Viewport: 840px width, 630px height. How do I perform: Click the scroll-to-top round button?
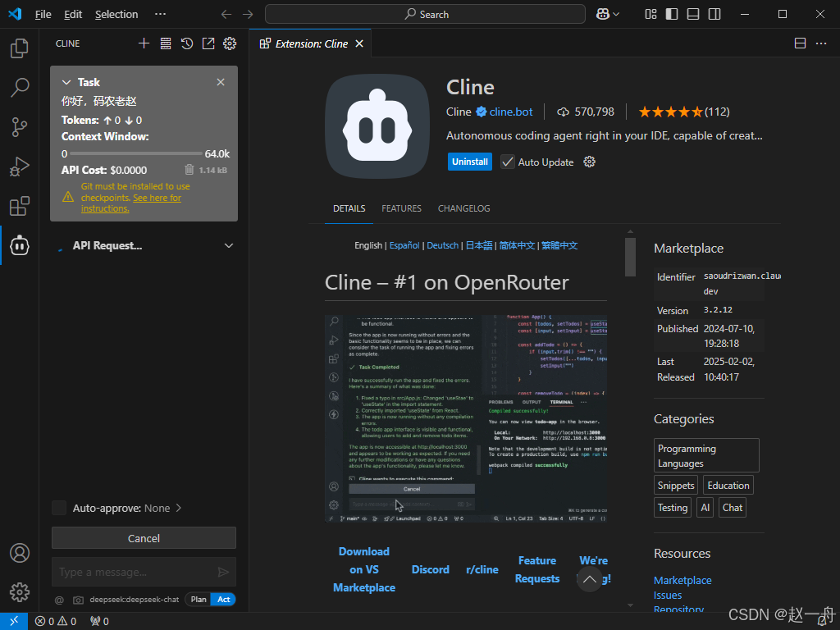589,579
